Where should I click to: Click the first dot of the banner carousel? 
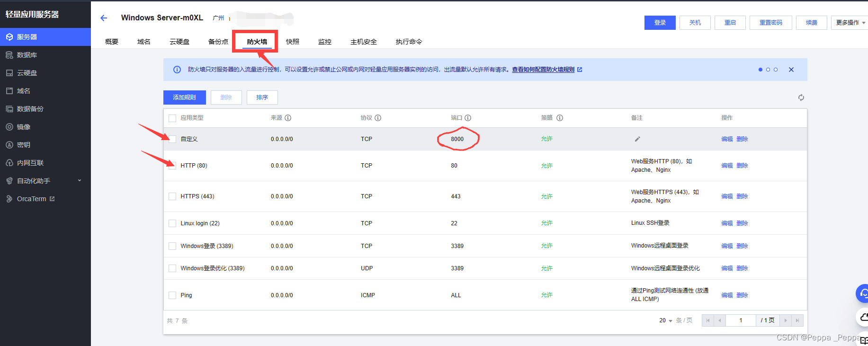click(761, 70)
